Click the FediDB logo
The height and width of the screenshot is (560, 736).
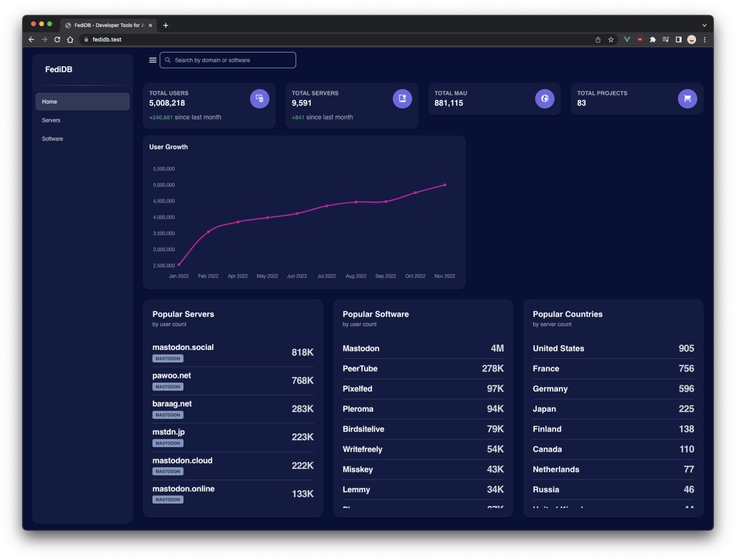click(x=59, y=69)
